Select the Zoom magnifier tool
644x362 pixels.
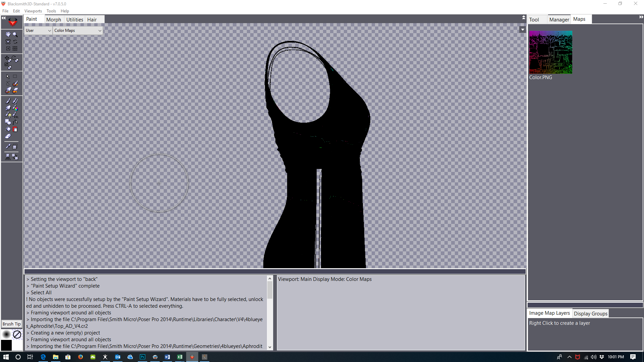coord(15,34)
